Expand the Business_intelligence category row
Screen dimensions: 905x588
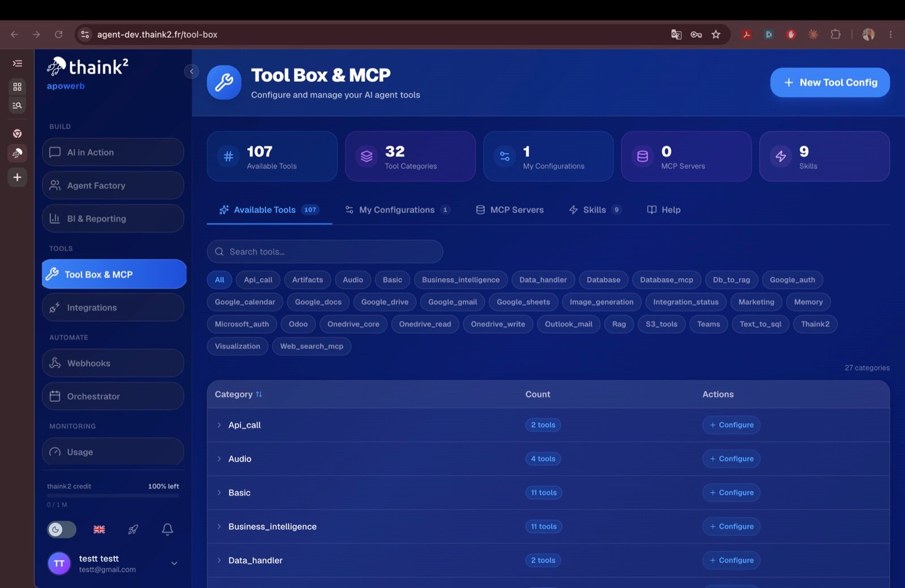[x=219, y=526]
